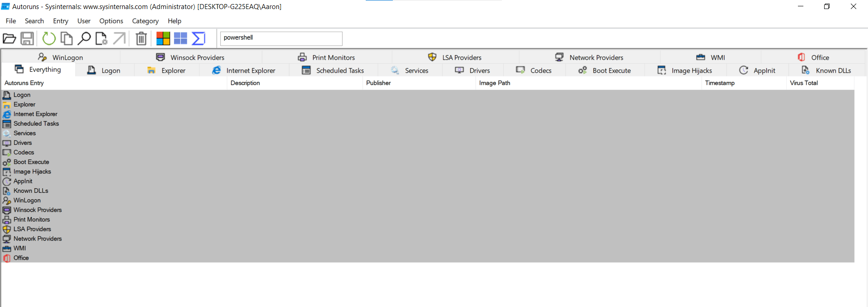868x307 pixels.
Task: Switch to the Boot Execute tab
Action: coord(604,70)
